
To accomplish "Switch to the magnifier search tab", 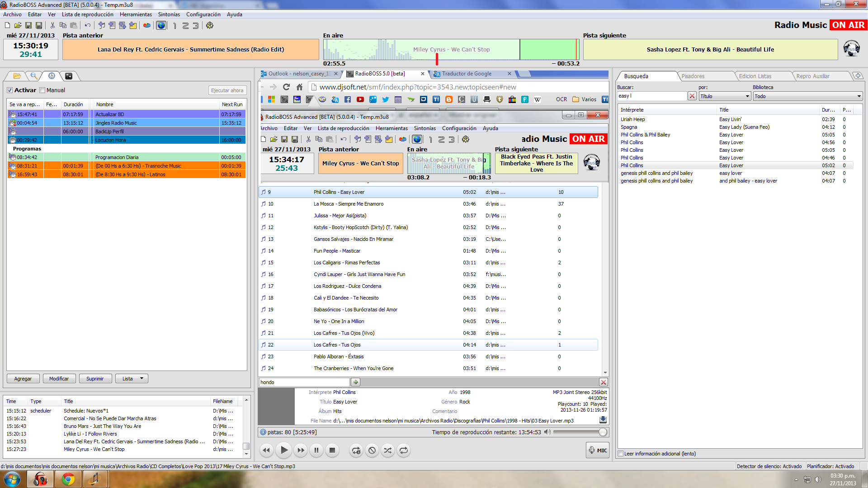I will tap(34, 76).
